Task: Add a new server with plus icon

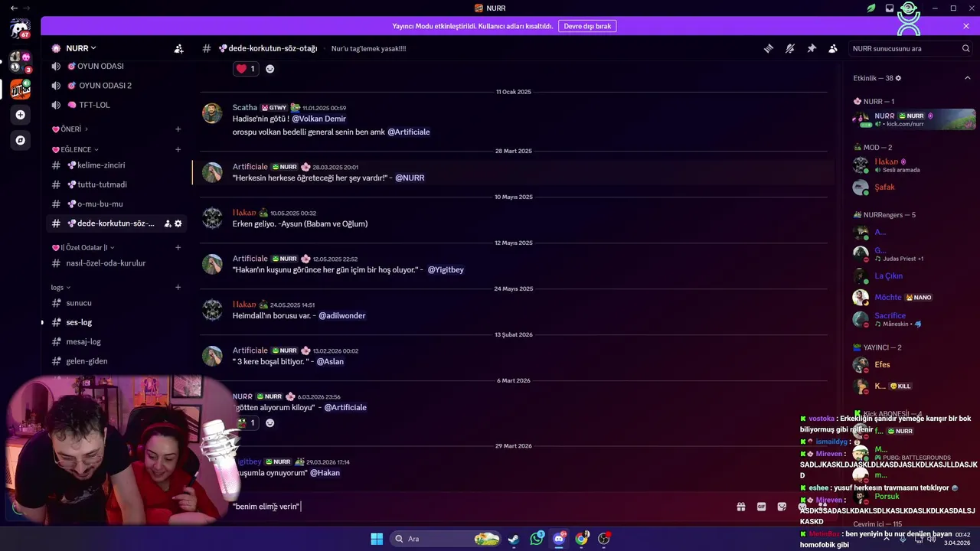Action: tap(20, 115)
